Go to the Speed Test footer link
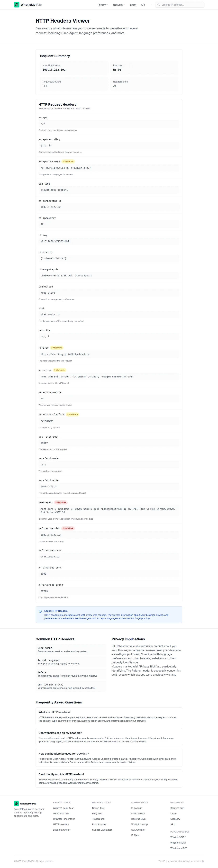This screenshot has width=218, height=868. [98, 808]
